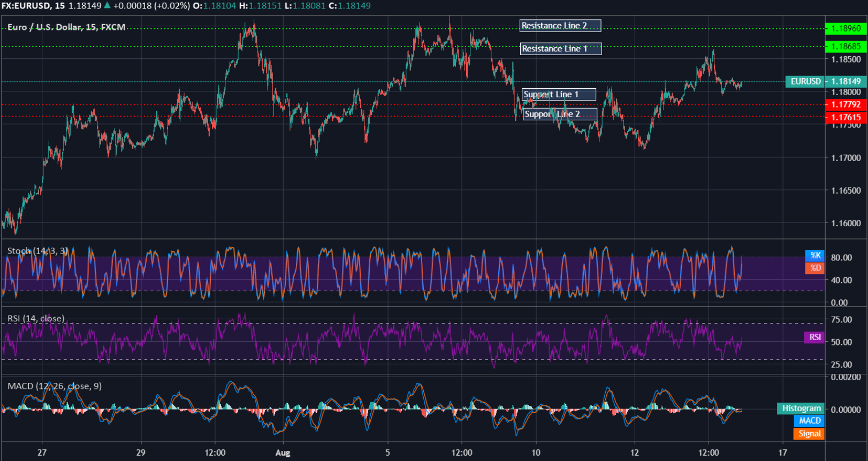868x461 pixels.
Task: Click the 1.16500 price axis label
Action: pyautogui.click(x=846, y=190)
